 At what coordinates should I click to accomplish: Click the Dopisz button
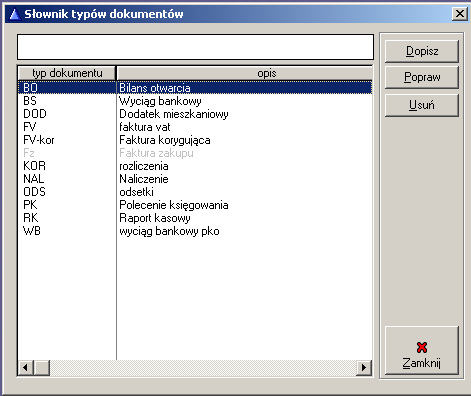tap(422, 51)
